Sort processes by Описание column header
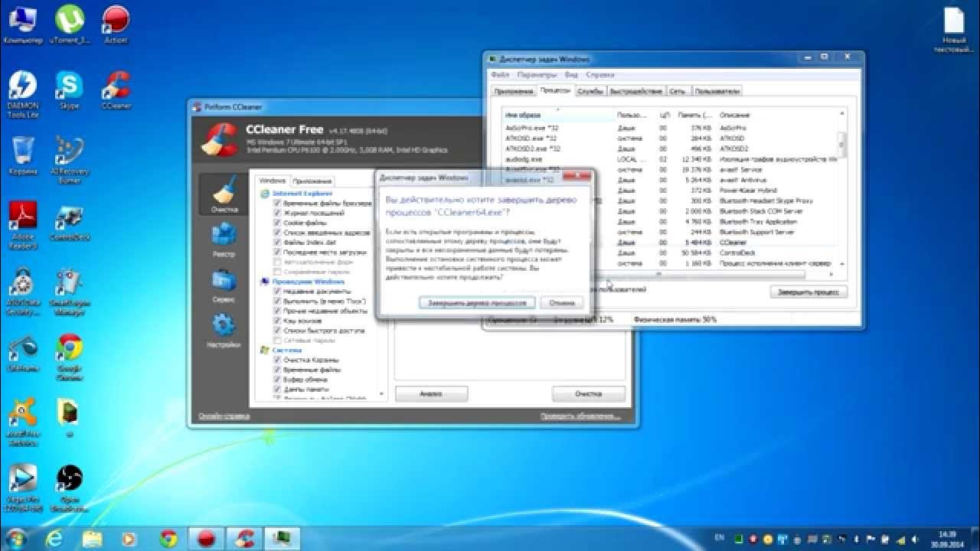 [x=776, y=115]
